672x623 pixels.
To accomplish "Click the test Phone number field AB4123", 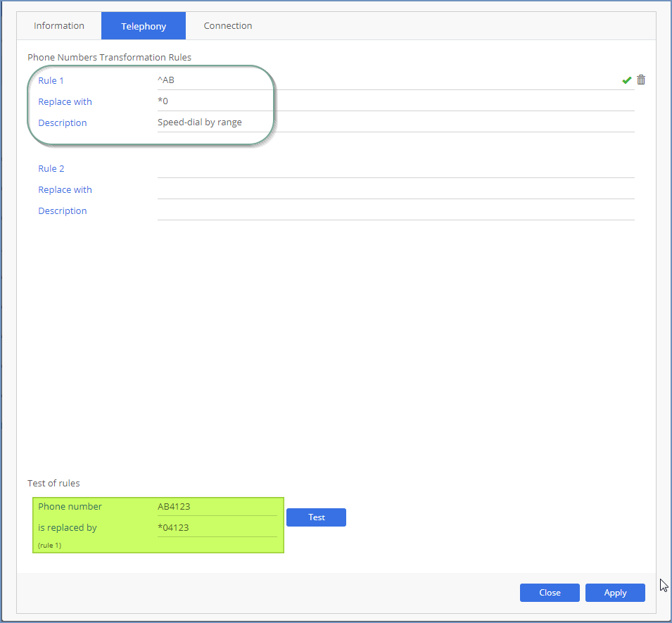I will coord(217,507).
